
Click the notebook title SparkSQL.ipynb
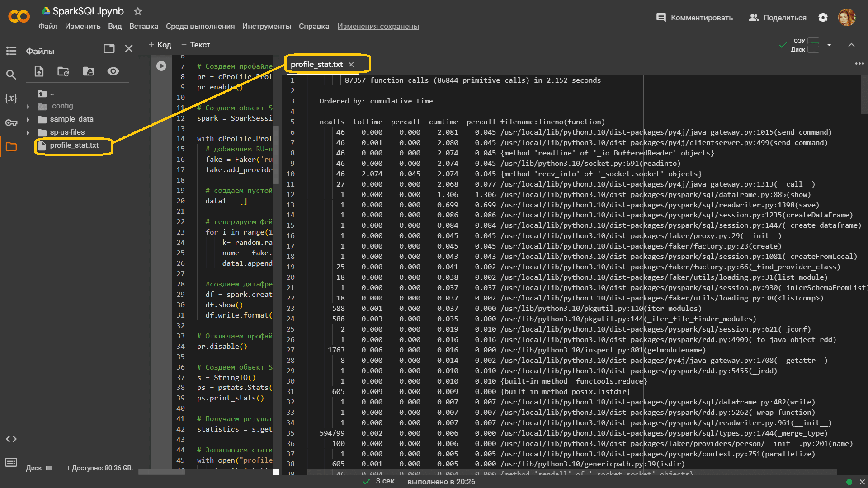pyautogui.click(x=88, y=11)
